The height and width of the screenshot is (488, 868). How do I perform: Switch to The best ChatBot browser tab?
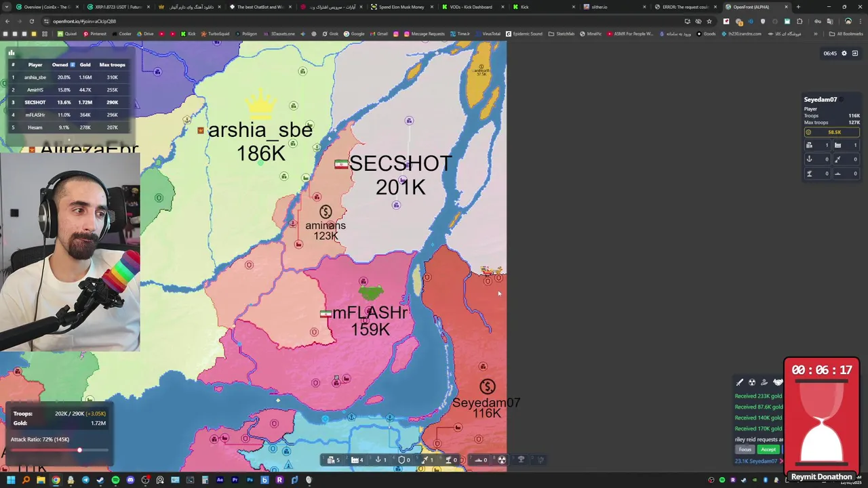pos(260,7)
